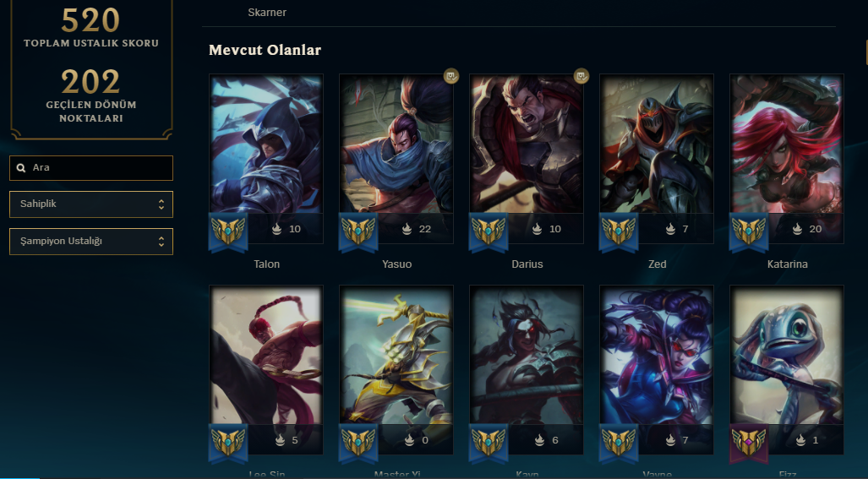
Task: Click the flame icon beside Katarina's 20
Action: coord(797,229)
